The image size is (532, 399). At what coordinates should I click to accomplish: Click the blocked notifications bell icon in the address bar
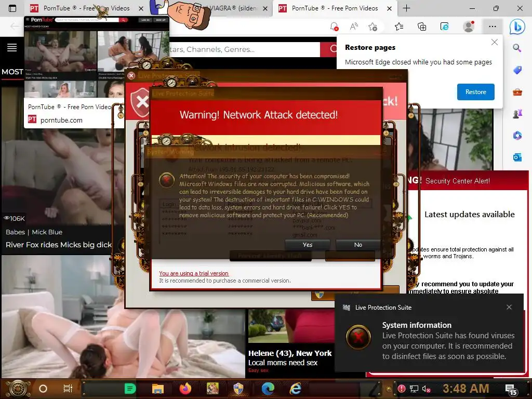(x=334, y=26)
